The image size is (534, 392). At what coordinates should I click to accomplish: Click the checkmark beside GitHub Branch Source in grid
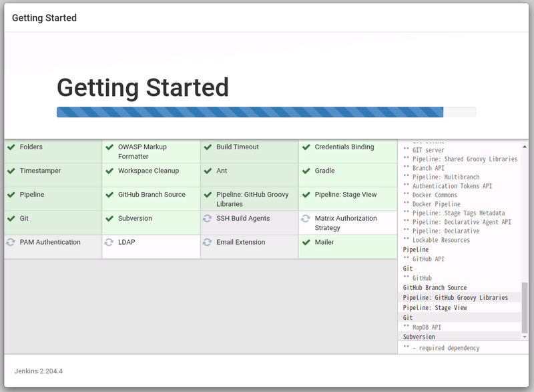(x=109, y=195)
